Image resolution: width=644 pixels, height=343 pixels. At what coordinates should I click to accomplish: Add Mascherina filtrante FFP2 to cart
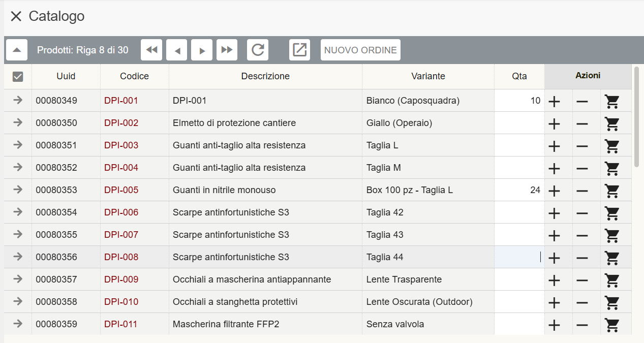[x=612, y=324]
